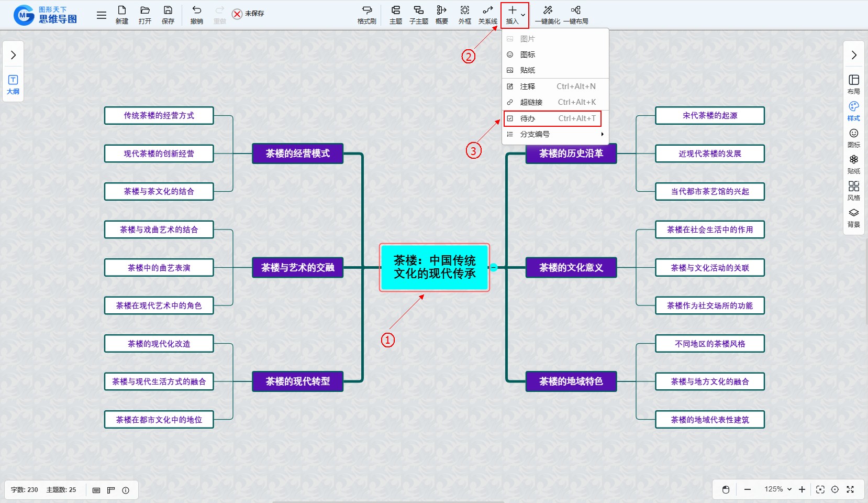Click the 一键美化 beautify icon
Image resolution: width=868 pixels, height=503 pixels.
(x=548, y=14)
